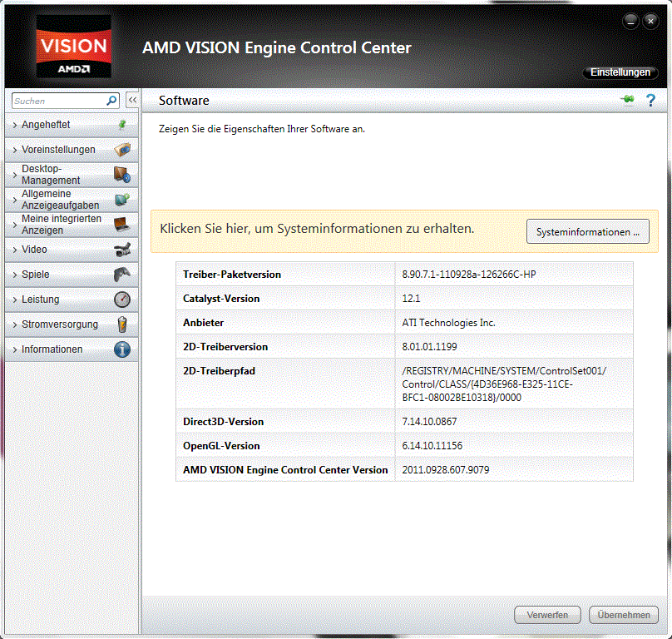Click the Spiele gamepad icon
The image size is (672, 639).
122,275
